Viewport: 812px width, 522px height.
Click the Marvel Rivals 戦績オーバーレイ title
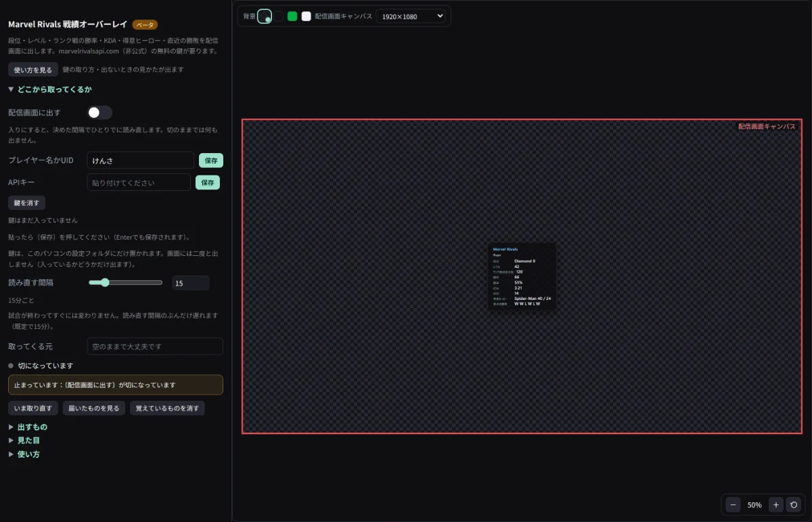(68, 24)
